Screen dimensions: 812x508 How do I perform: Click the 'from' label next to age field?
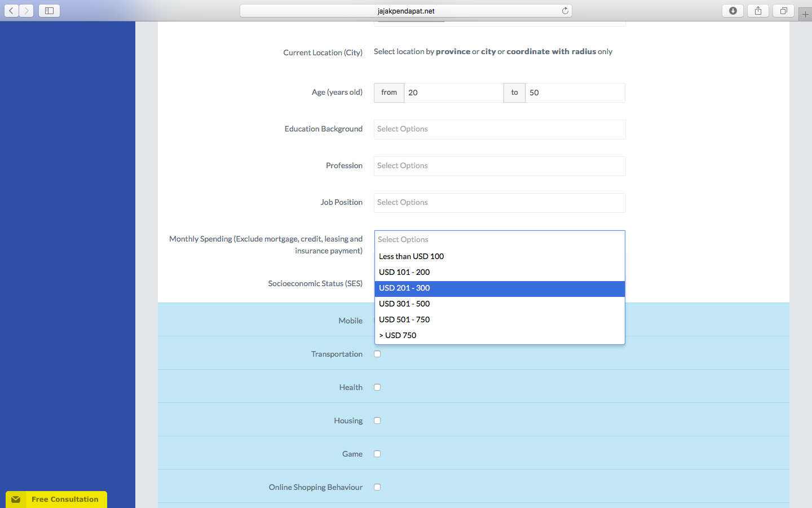coord(389,93)
